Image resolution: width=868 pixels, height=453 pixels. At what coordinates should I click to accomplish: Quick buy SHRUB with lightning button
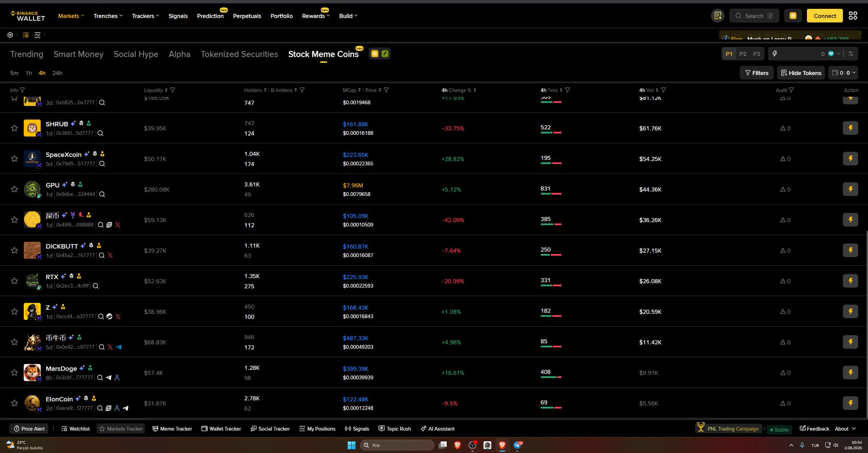click(850, 128)
